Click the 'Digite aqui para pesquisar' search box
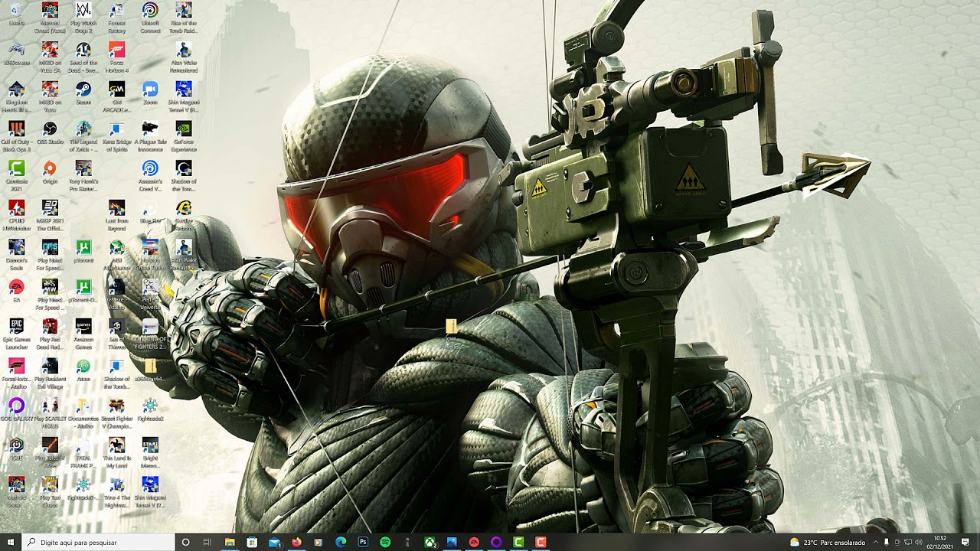 click(x=98, y=542)
